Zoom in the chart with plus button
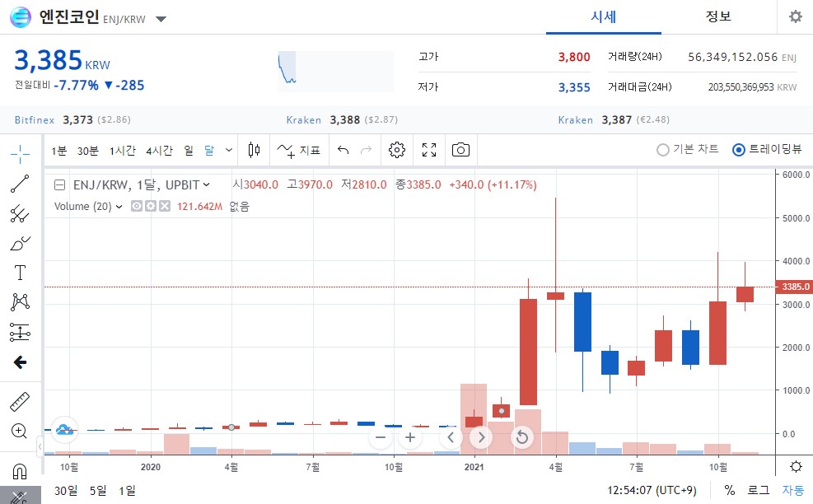 pos(410,437)
